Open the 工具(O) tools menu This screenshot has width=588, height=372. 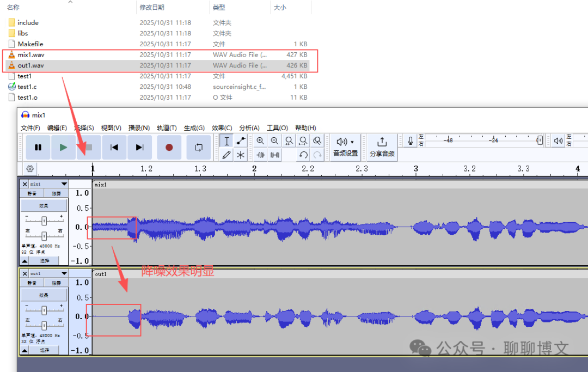(277, 128)
